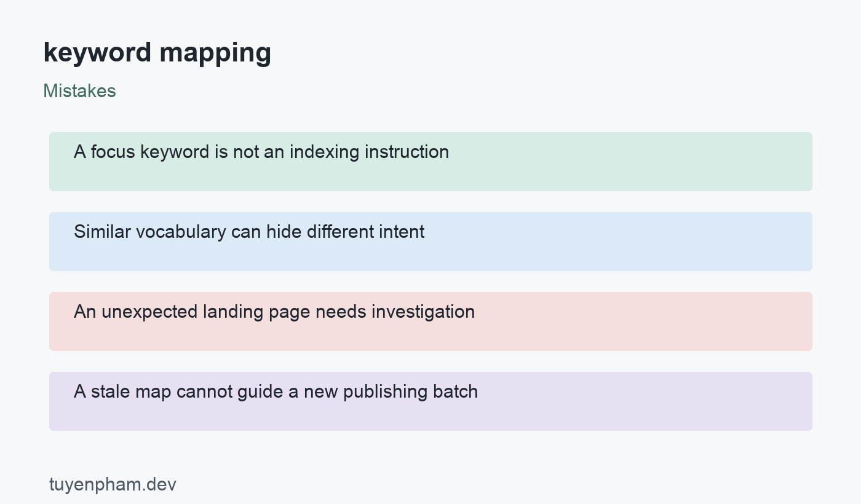Image resolution: width=861 pixels, height=504 pixels.
Task: Choose "A stale map cannot guide a new publishing batch"
Action: [x=430, y=401]
